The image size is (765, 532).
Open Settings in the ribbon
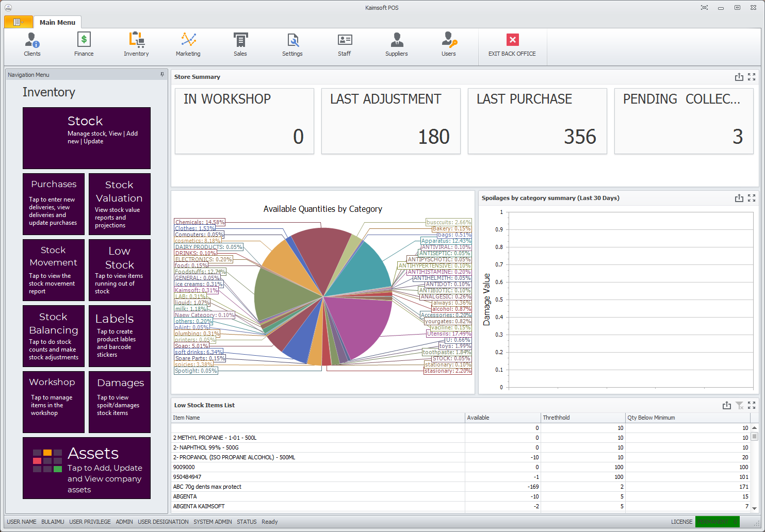[292, 44]
